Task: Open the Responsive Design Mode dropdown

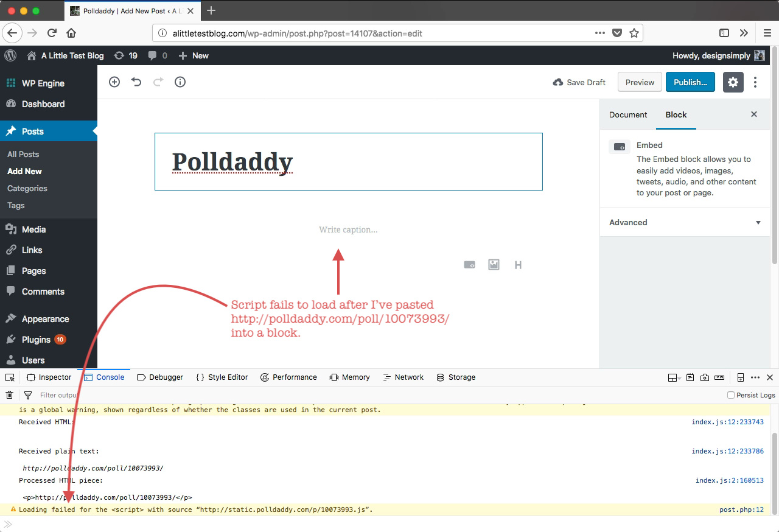Action: point(673,377)
